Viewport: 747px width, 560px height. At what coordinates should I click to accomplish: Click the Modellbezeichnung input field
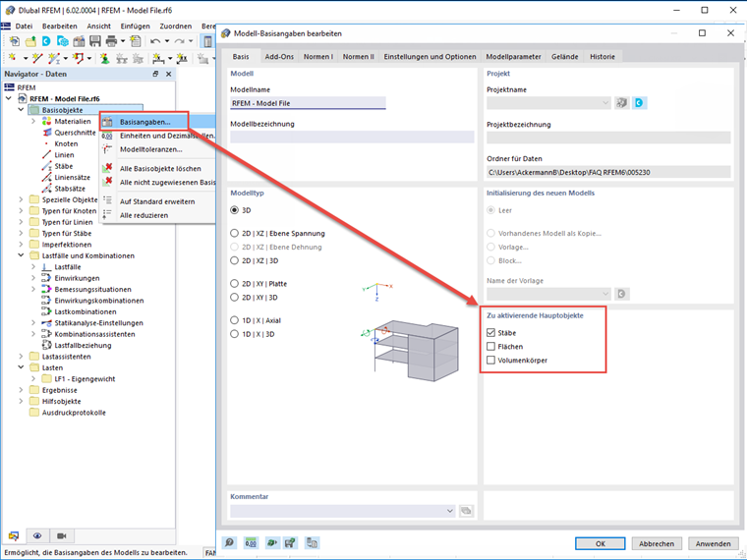click(x=352, y=138)
